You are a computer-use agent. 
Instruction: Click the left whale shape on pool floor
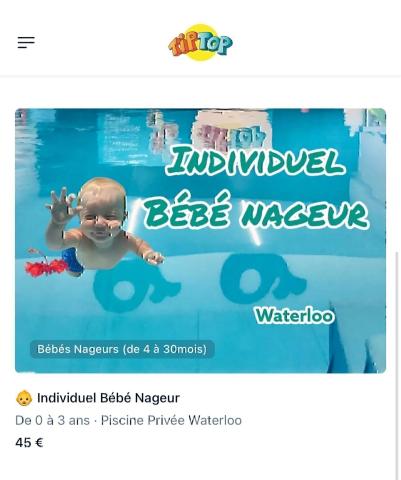(x=136, y=287)
